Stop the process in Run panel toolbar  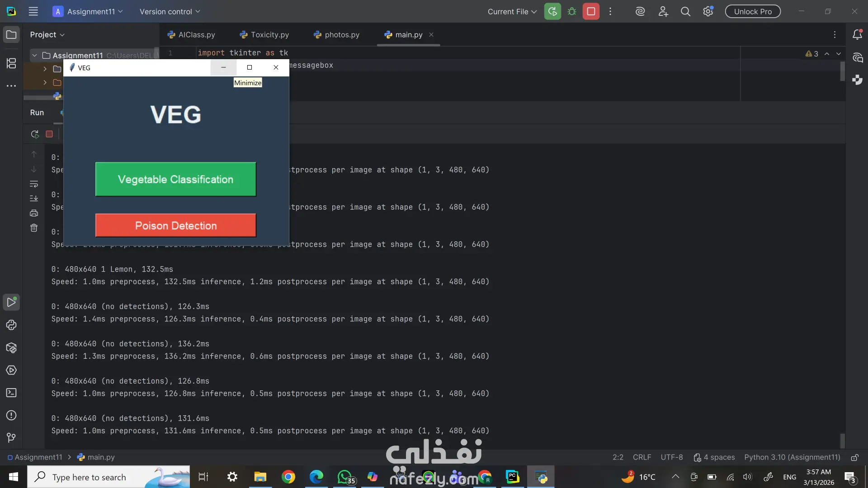(49, 134)
